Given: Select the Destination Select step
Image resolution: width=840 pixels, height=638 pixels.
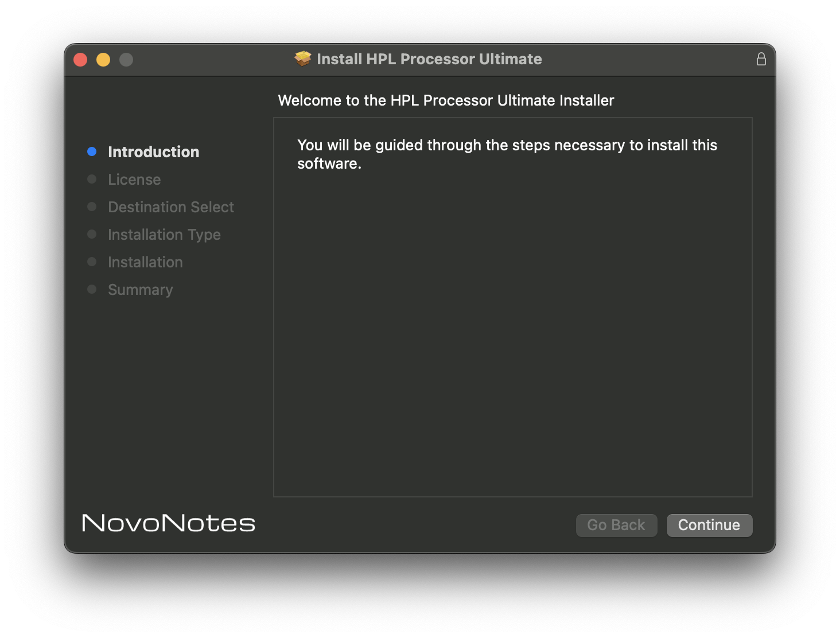Looking at the screenshot, I should 170,207.
